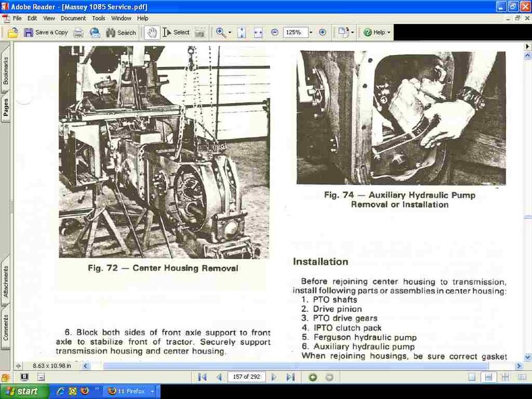
Task: Open the Window menu
Action: coord(121,18)
